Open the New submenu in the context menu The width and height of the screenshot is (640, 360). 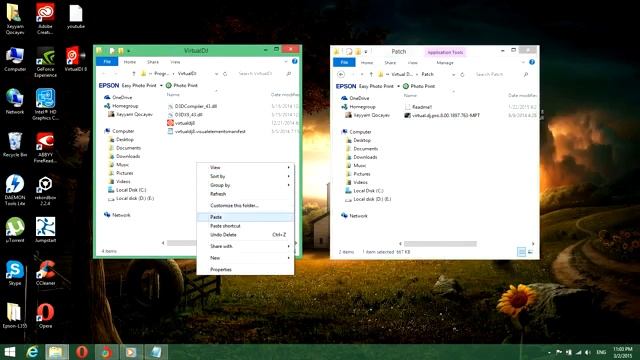(x=245, y=258)
